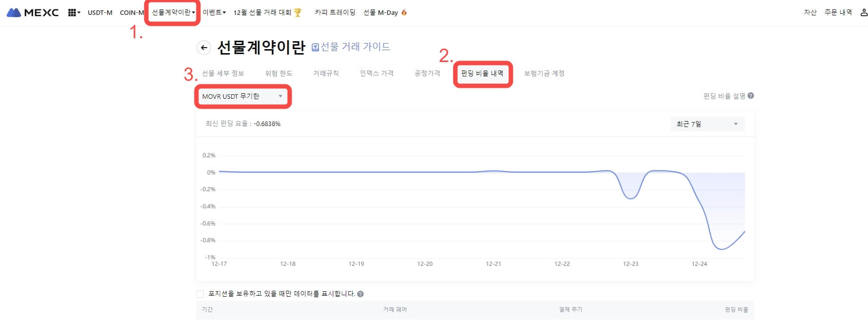Open the 이벤트 dropdown menu
The image size is (868, 323).
214,12
